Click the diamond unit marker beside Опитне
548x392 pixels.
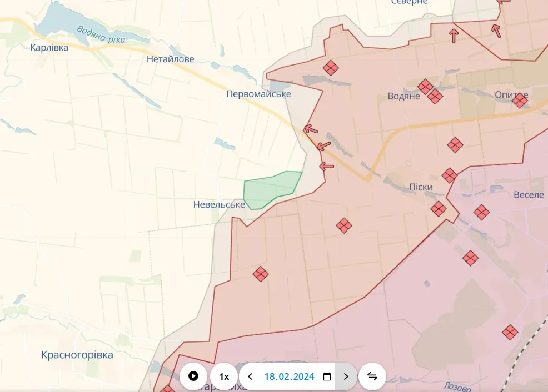point(520,100)
